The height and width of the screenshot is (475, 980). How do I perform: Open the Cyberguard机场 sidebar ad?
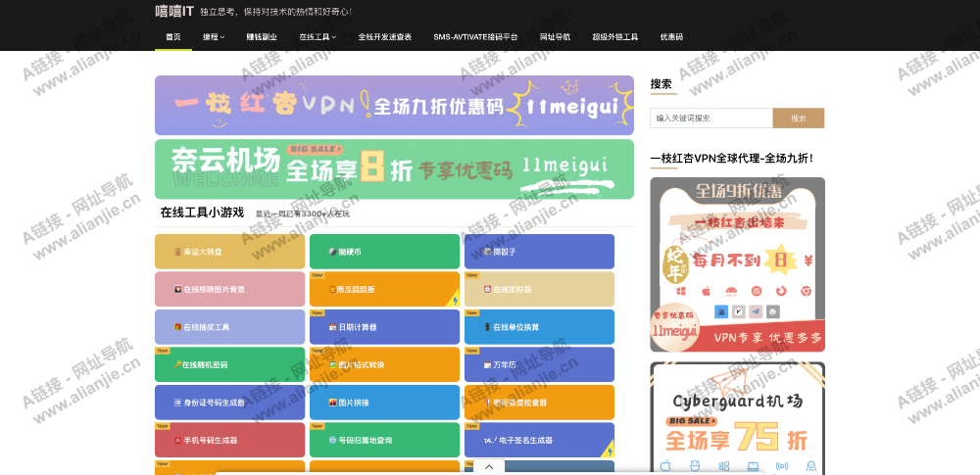(738, 419)
